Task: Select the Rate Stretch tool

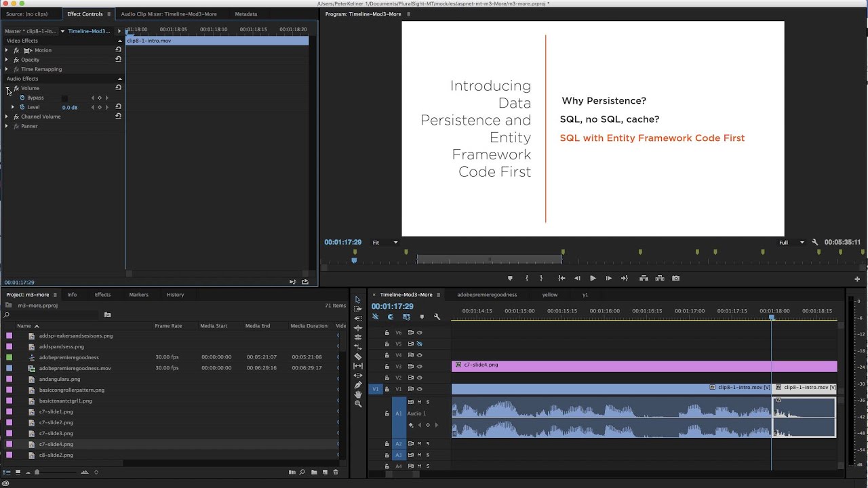Action: [358, 346]
